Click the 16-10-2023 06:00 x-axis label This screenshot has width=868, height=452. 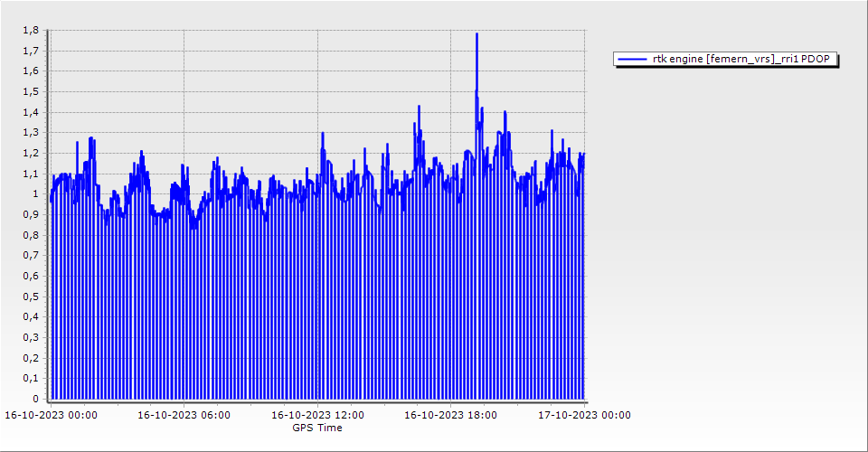(184, 416)
